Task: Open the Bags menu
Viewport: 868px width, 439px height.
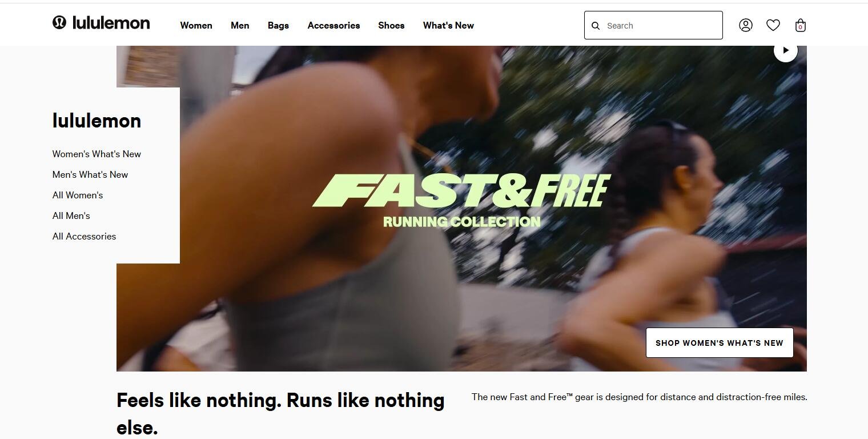Action: click(278, 25)
